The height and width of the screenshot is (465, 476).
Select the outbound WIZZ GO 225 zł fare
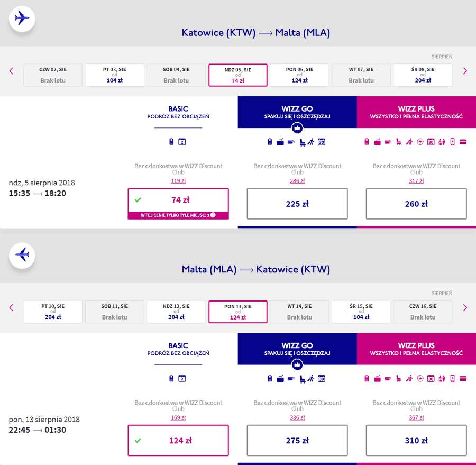[297, 204]
